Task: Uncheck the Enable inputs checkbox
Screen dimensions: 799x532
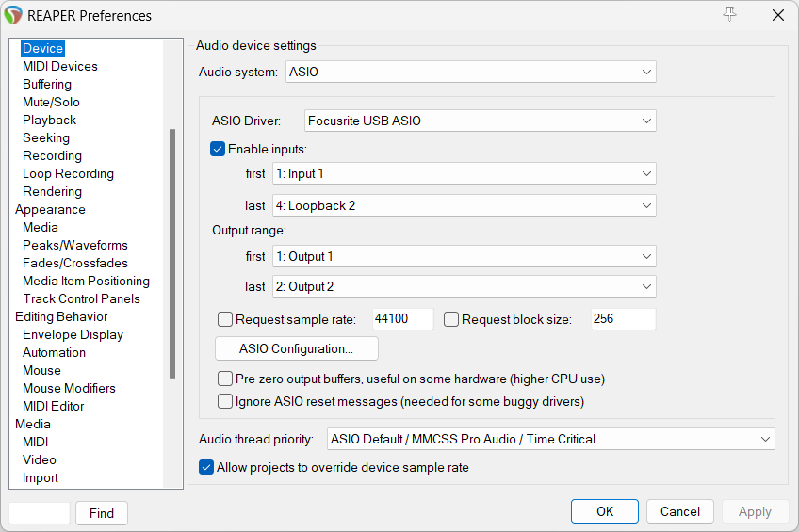Action: coord(218,149)
